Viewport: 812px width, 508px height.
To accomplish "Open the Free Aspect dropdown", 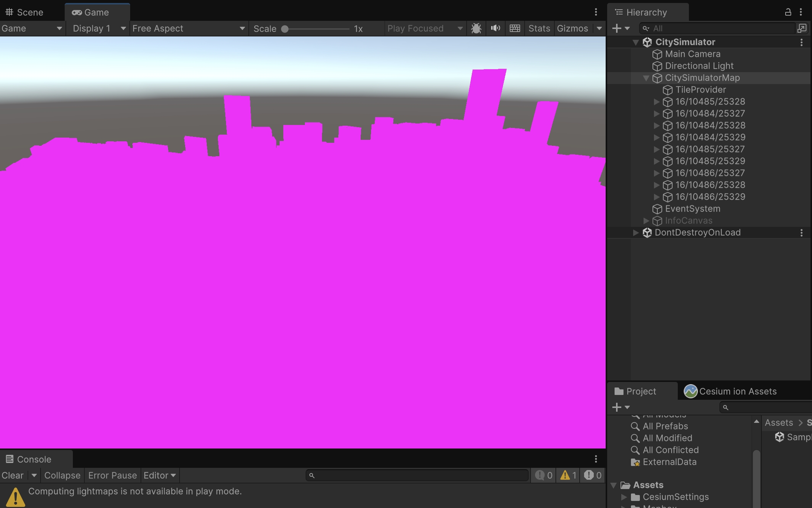I will 189,28.
